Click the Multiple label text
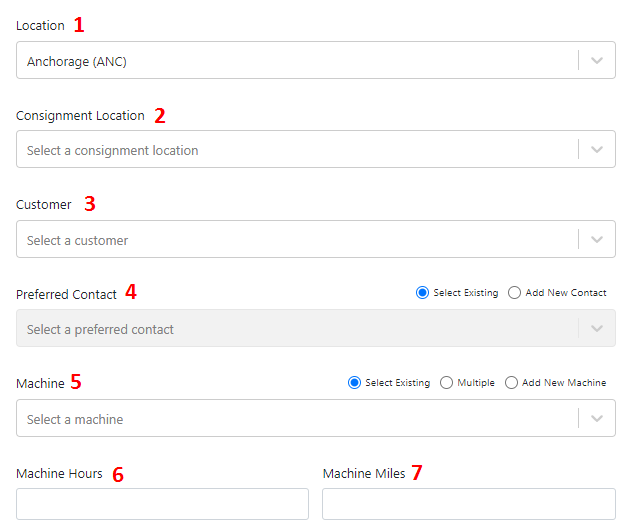This screenshot has height=527, width=631. coord(476,383)
